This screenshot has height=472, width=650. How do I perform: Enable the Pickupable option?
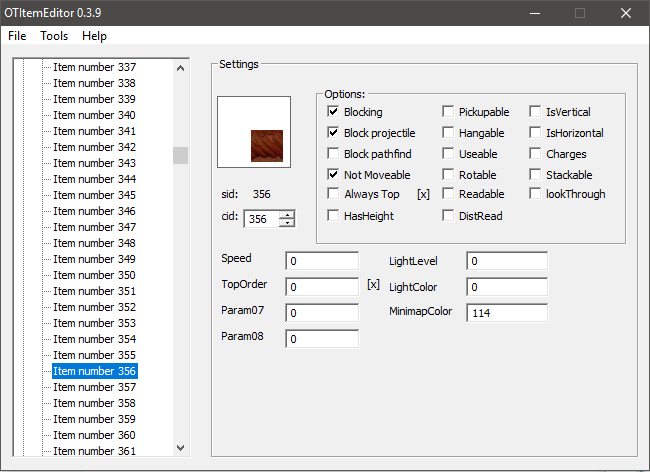coord(448,111)
